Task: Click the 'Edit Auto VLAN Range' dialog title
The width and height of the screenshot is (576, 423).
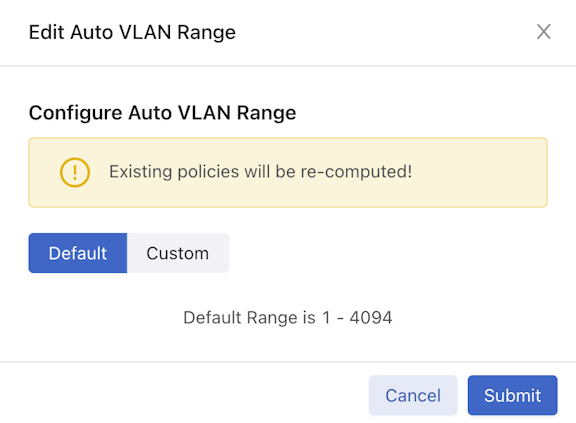Action: 132,32
